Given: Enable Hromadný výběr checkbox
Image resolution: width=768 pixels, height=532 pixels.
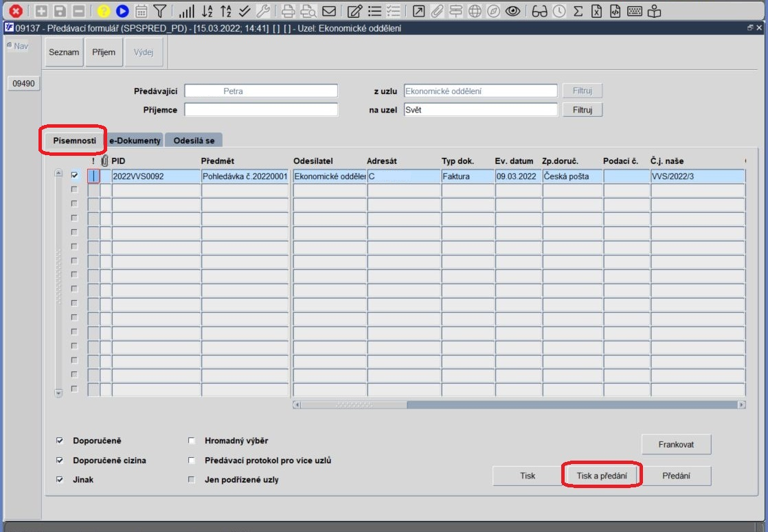Looking at the screenshot, I should (x=192, y=441).
